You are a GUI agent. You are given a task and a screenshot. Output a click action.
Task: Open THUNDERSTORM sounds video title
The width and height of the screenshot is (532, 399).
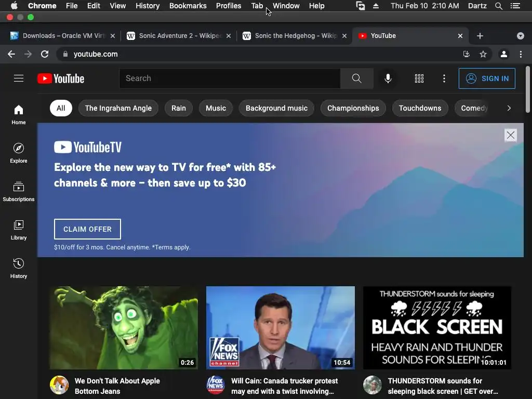coord(443,386)
